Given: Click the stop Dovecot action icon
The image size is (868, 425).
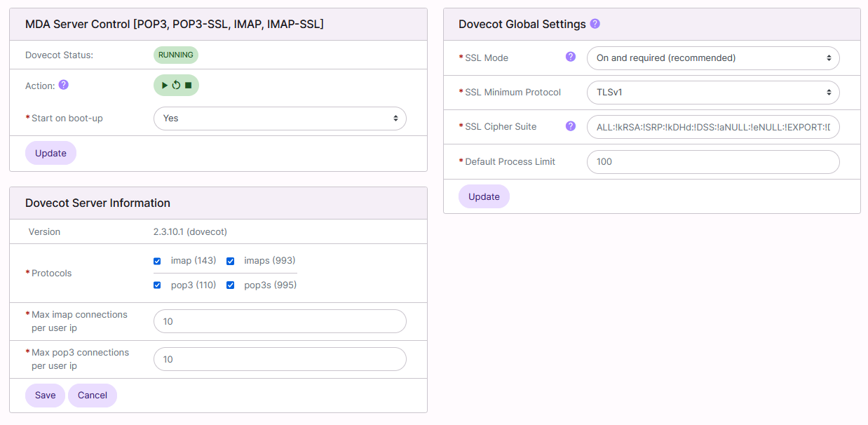Looking at the screenshot, I should tap(188, 86).
